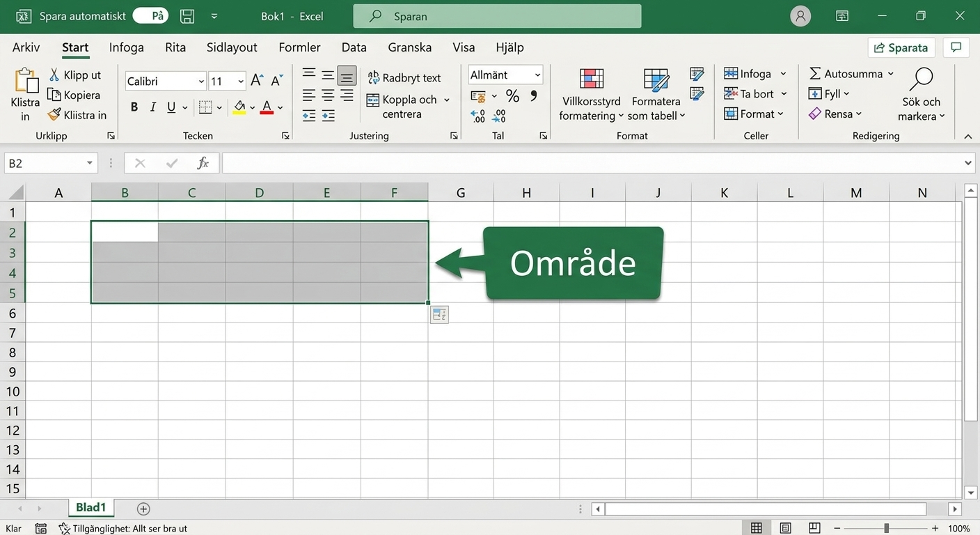This screenshot has height=535, width=980.
Task: Switch to the Data tab
Action: 354,47
